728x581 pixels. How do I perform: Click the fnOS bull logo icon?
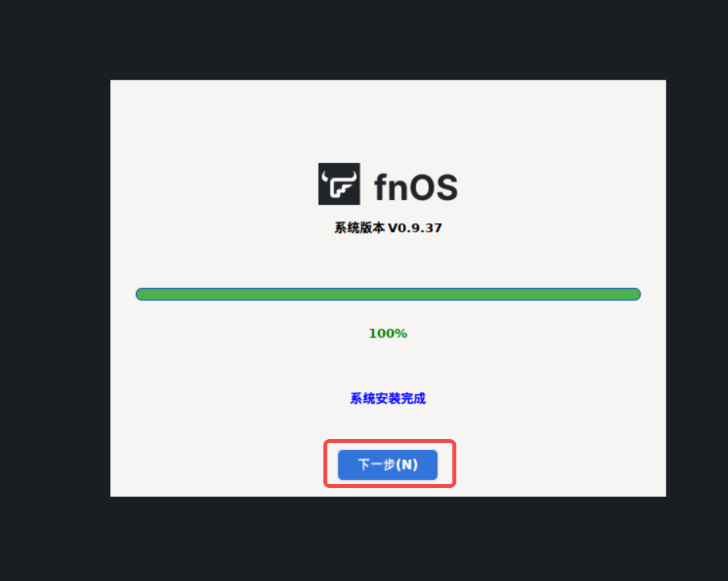pos(339,183)
